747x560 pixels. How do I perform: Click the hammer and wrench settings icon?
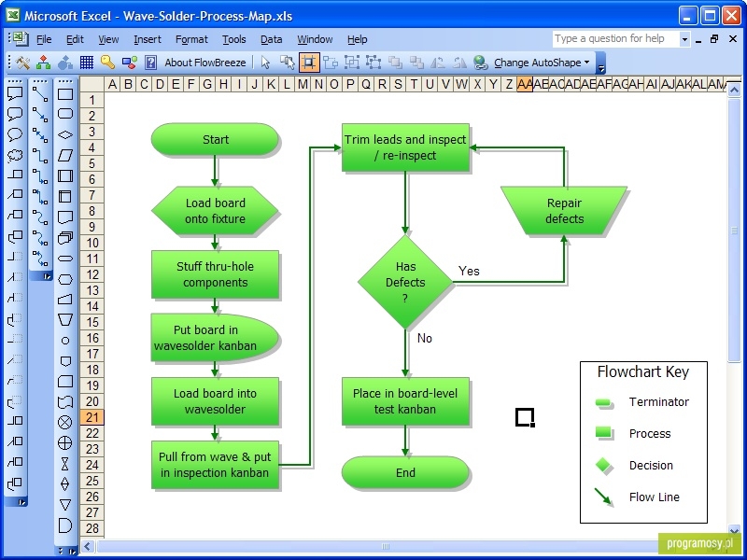pos(21,63)
